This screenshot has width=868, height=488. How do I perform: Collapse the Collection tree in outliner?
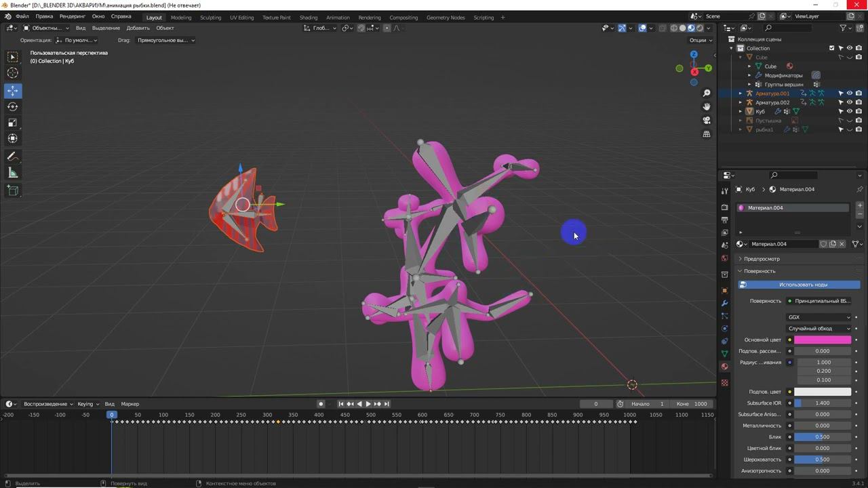coord(732,48)
